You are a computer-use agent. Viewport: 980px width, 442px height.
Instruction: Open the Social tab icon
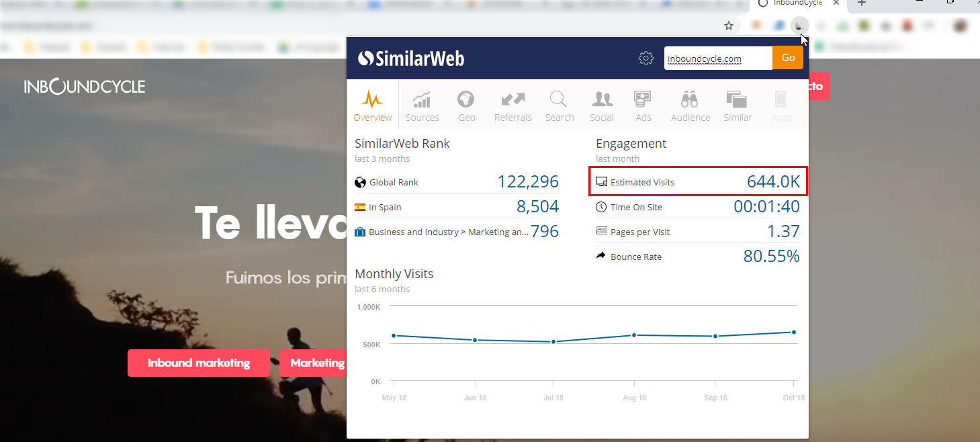(x=602, y=106)
